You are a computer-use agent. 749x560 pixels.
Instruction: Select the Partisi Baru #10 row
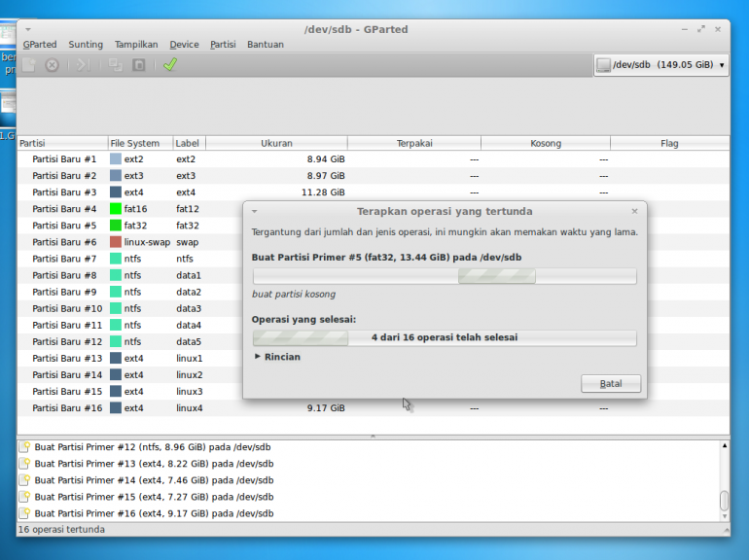[130, 308]
